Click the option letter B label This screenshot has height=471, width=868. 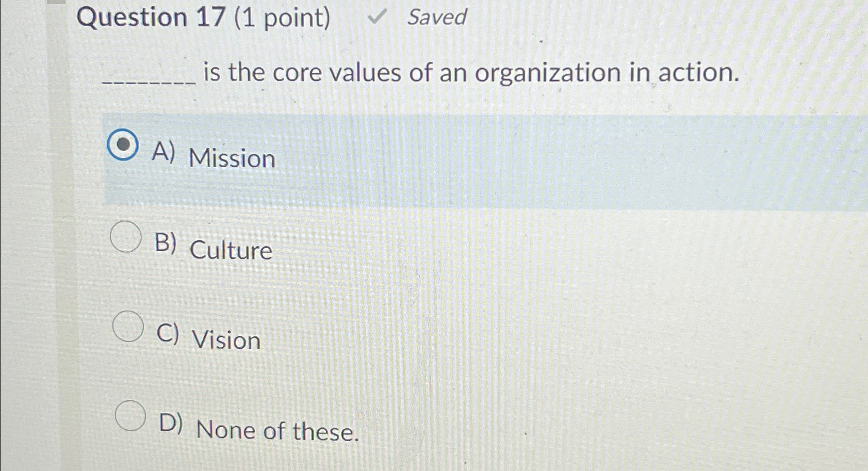pyautogui.click(x=166, y=243)
